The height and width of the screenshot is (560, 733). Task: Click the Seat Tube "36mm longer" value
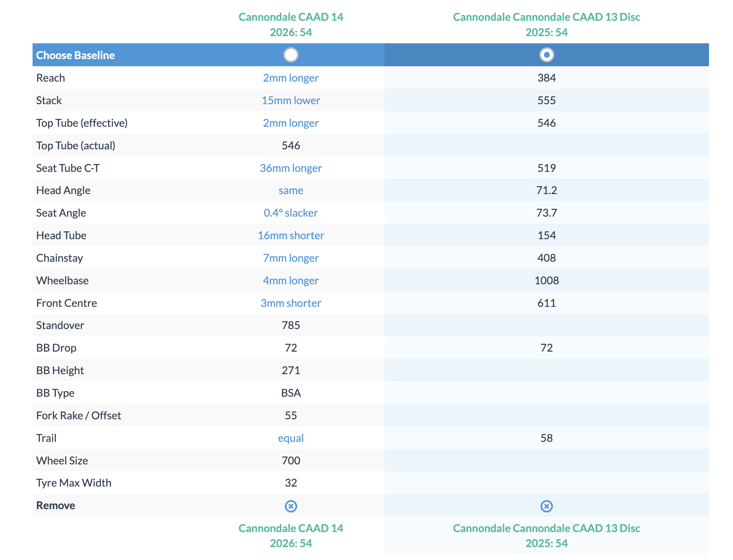(291, 168)
